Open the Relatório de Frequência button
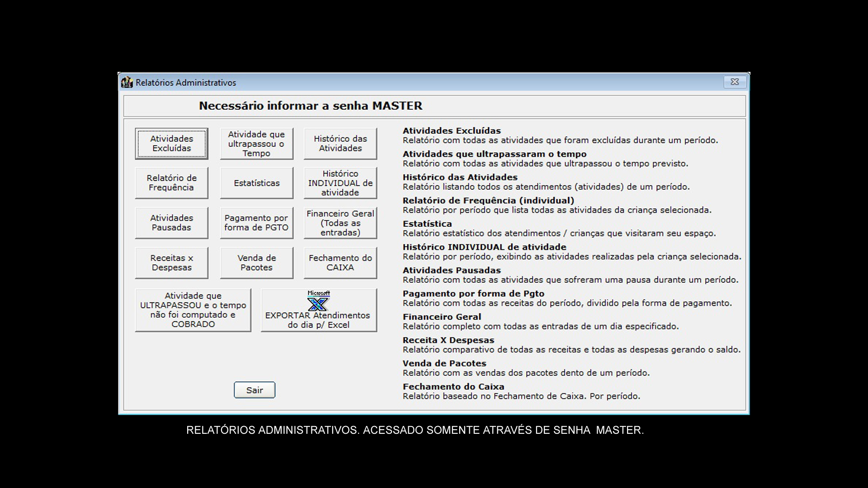 (171, 183)
